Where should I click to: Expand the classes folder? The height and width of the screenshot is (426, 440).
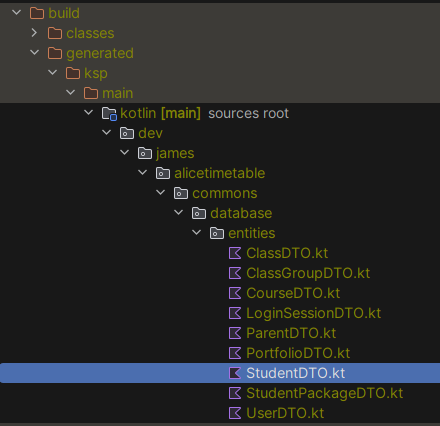click(x=34, y=33)
